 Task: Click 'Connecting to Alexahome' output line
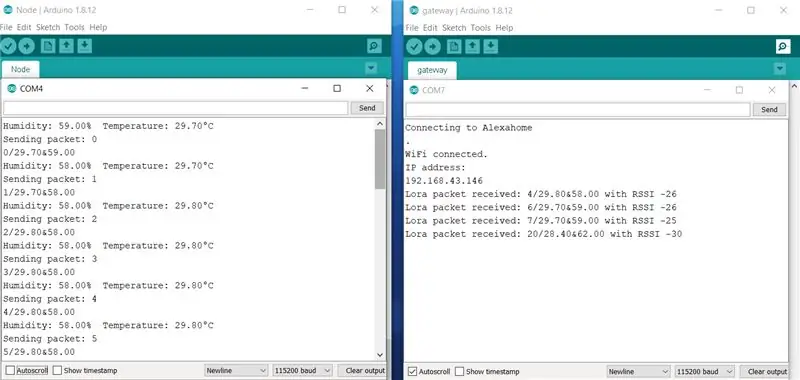click(x=468, y=128)
